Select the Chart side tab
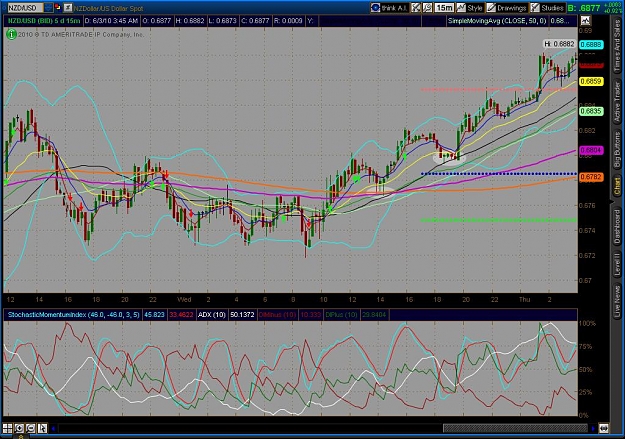This screenshot has height=439, width=625. click(x=617, y=187)
